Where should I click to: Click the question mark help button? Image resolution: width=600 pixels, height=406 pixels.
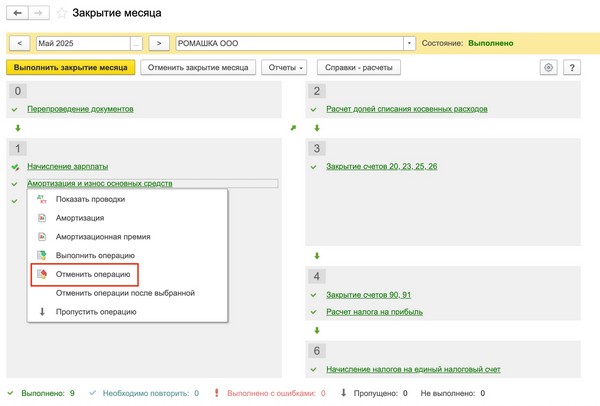tap(573, 68)
